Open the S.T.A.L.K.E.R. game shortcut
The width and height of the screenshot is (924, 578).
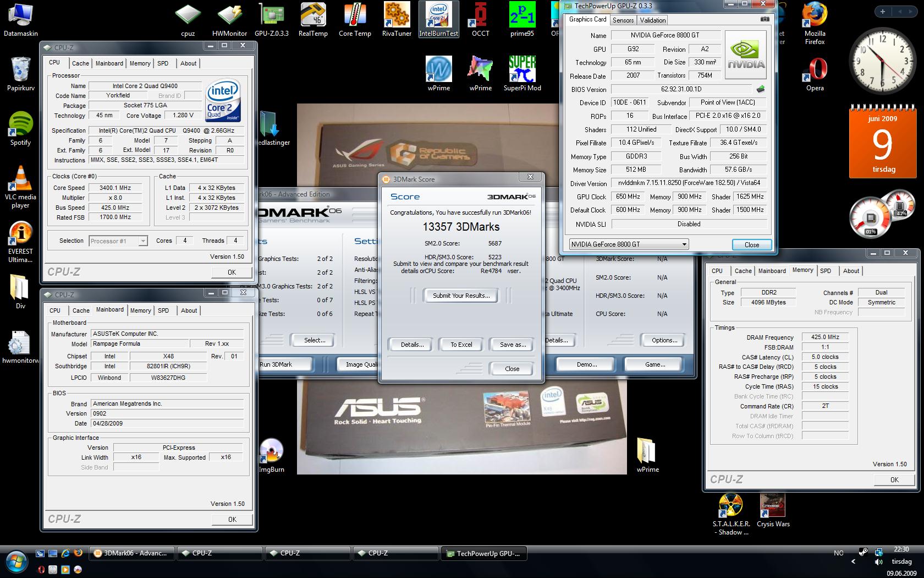(x=731, y=514)
